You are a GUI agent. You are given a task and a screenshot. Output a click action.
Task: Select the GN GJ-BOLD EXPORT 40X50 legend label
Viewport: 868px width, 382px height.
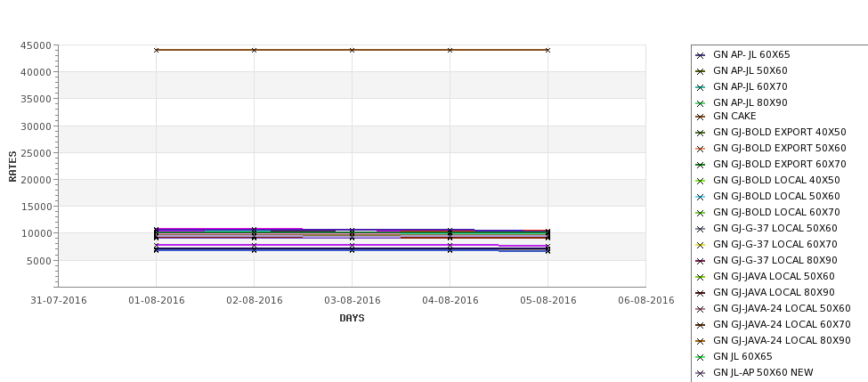coord(779,133)
